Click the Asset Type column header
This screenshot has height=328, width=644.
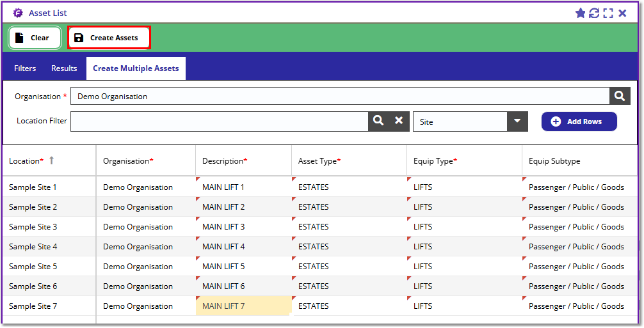349,160
